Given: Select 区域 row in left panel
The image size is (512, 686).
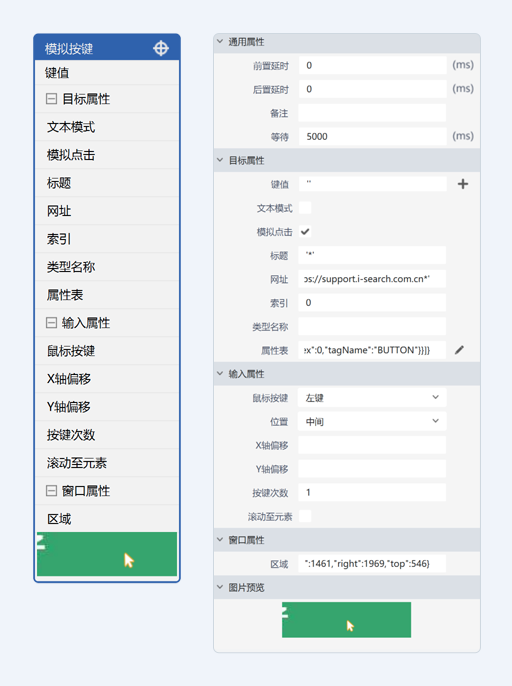Looking at the screenshot, I should [x=107, y=519].
